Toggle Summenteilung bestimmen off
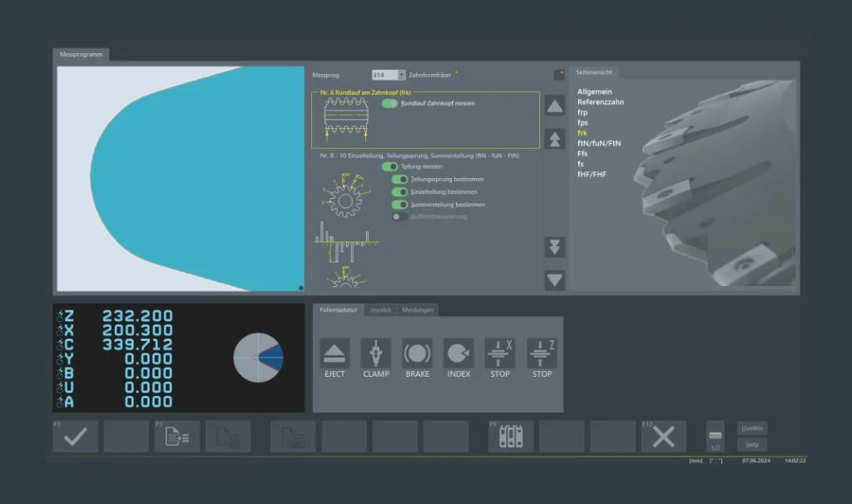The height and width of the screenshot is (504, 852). point(399,205)
